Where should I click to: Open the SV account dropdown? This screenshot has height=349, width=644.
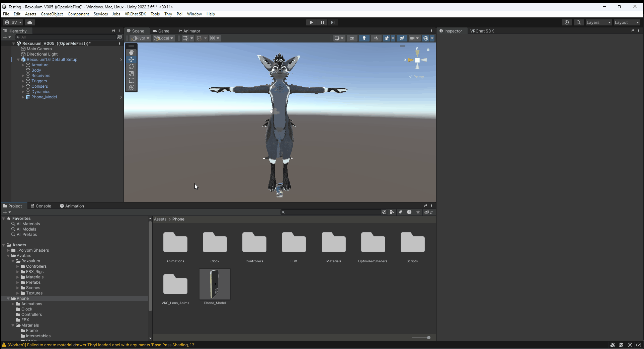coord(13,22)
